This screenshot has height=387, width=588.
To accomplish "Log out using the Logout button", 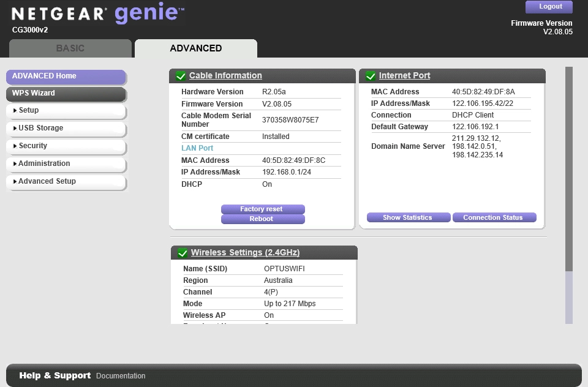I will 549,7.
